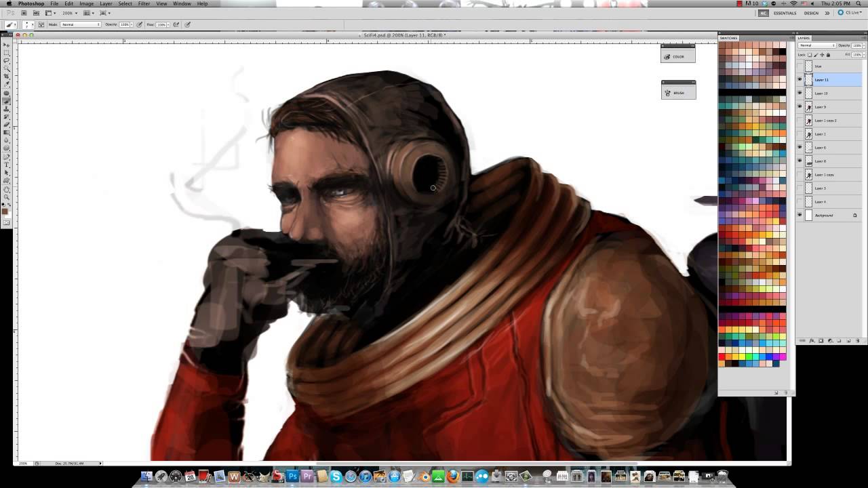Switch to the DESIGN workspace
The width and height of the screenshot is (868, 488).
[811, 13]
